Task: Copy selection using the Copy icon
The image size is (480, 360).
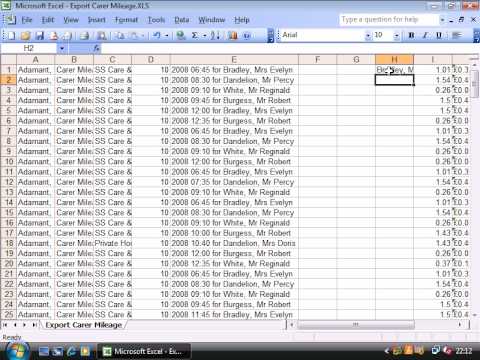Action: 120,35
